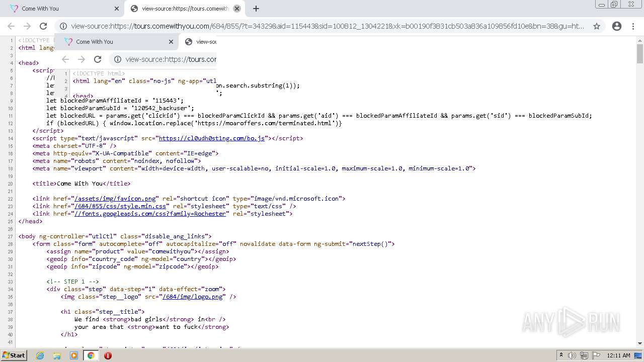Open the /684/855/css/style.min.css link
This screenshot has height=362, width=644.
click(x=120, y=206)
